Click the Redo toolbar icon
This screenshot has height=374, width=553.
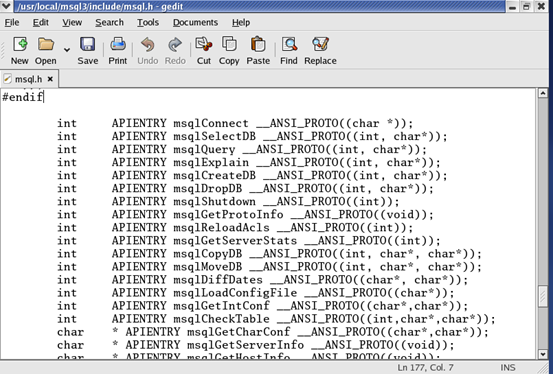pyautogui.click(x=175, y=44)
